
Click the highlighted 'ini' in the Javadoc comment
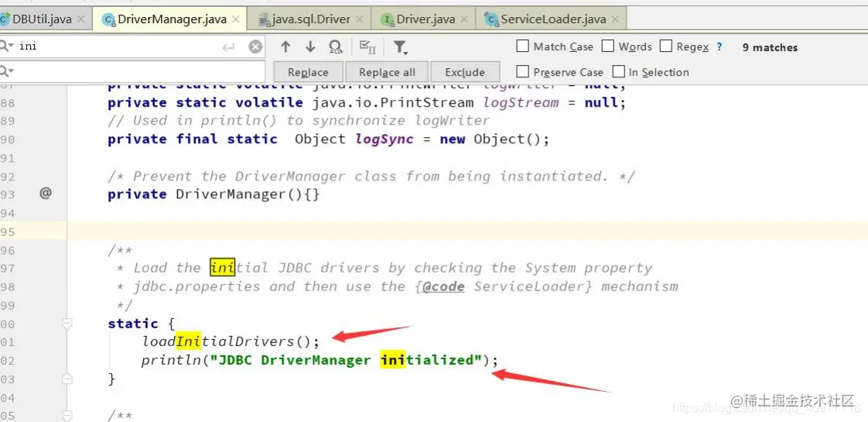223,268
